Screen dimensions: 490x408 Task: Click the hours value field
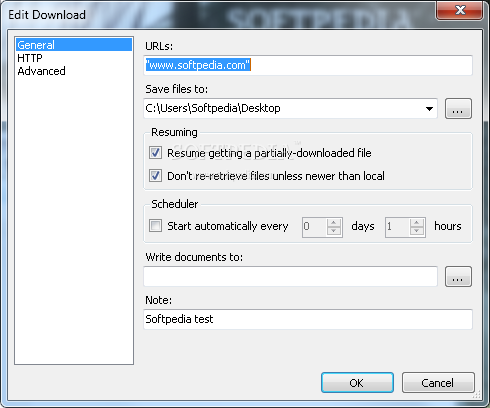tap(397, 227)
